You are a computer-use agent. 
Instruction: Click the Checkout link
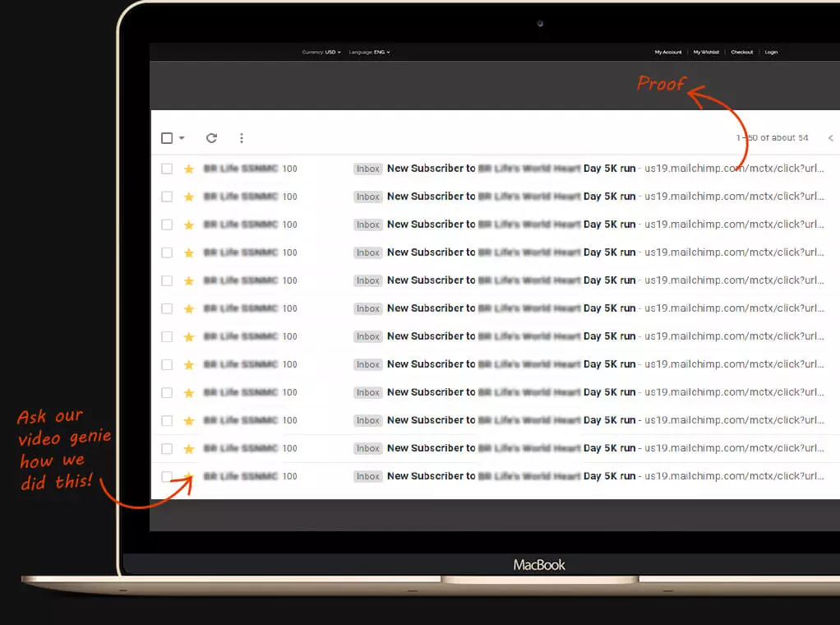742,53
